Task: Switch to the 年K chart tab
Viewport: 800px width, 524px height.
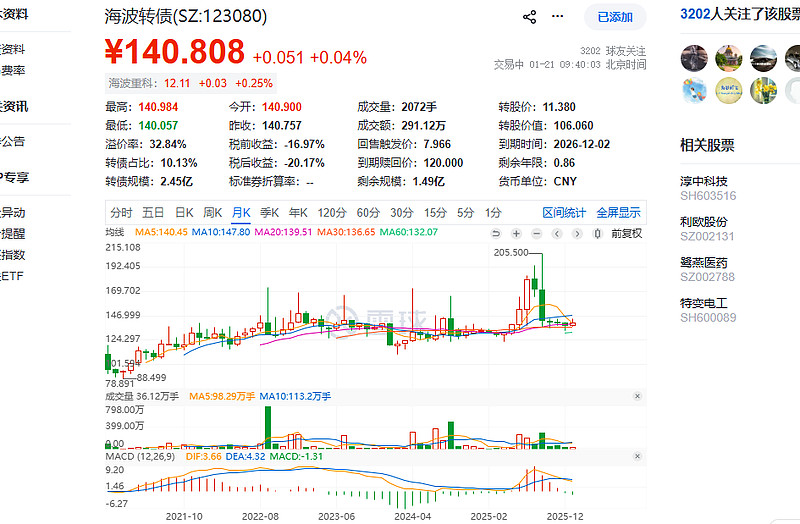Action: (298, 213)
